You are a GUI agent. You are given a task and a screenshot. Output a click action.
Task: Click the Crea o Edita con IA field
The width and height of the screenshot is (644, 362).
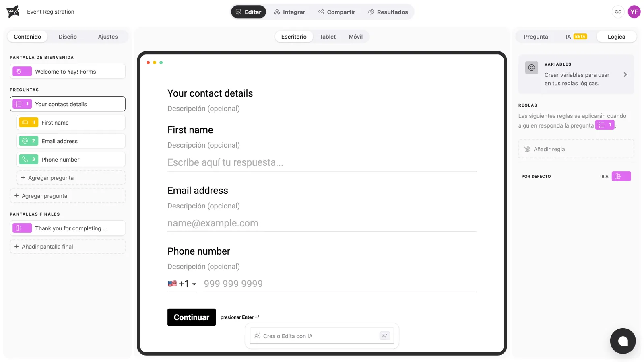322,336
